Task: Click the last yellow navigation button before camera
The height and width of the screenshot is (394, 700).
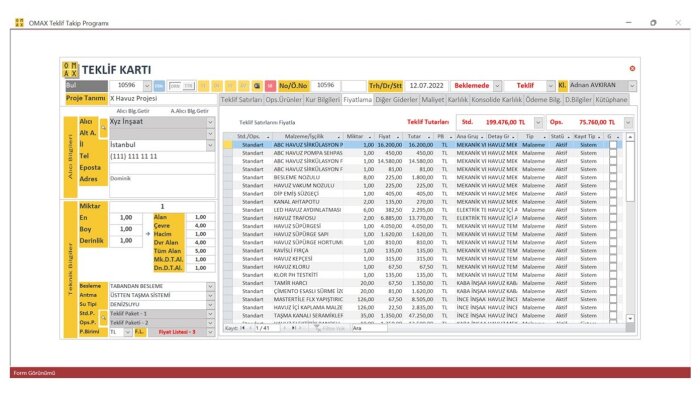Action: coord(244,86)
